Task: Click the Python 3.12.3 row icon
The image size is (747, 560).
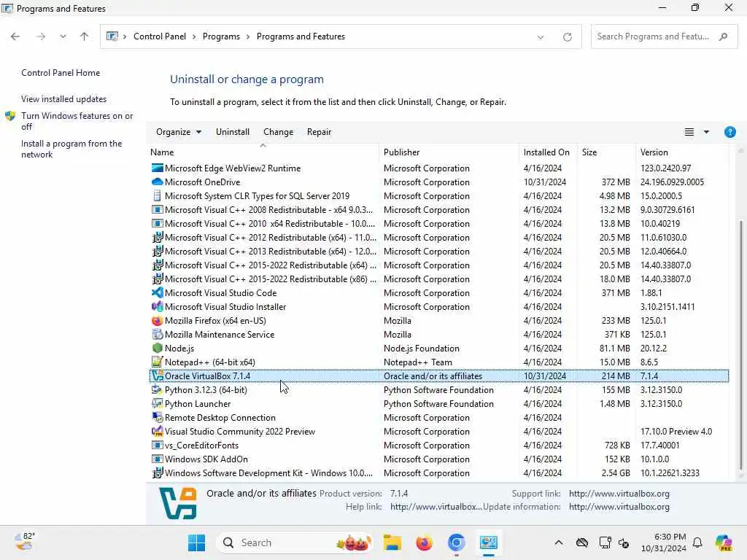Action: point(157,389)
